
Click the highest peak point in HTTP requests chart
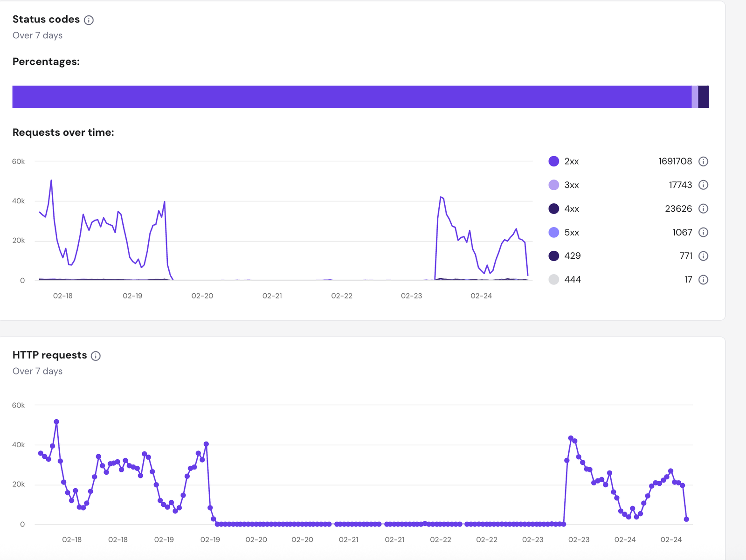pyautogui.click(x=56, y=422)
